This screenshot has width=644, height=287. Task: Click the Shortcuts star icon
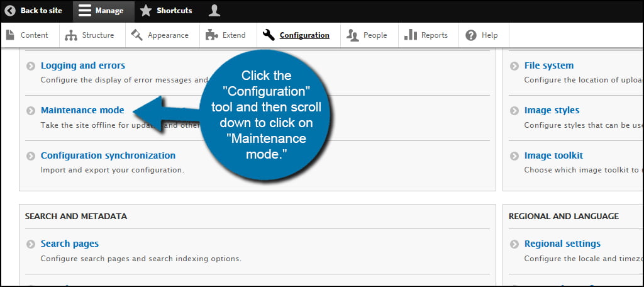point(146,11)
